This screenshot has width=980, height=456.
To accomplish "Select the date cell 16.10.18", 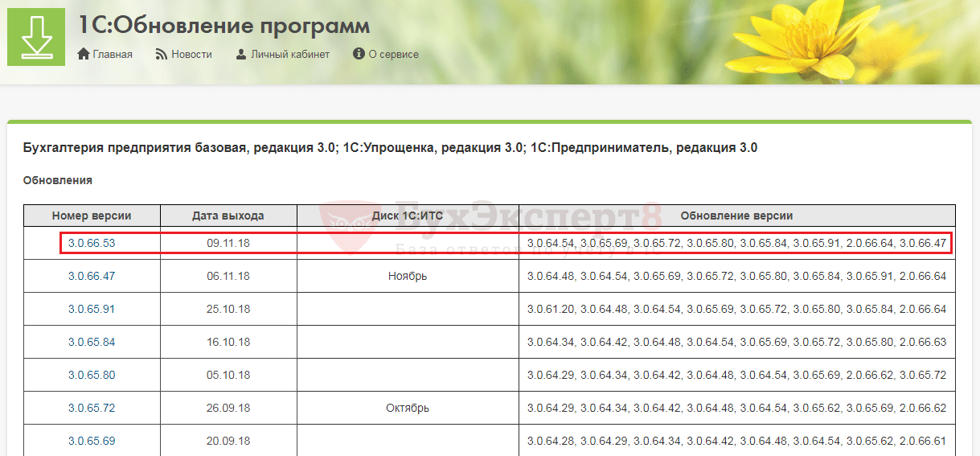I will [x=228, y=342].
